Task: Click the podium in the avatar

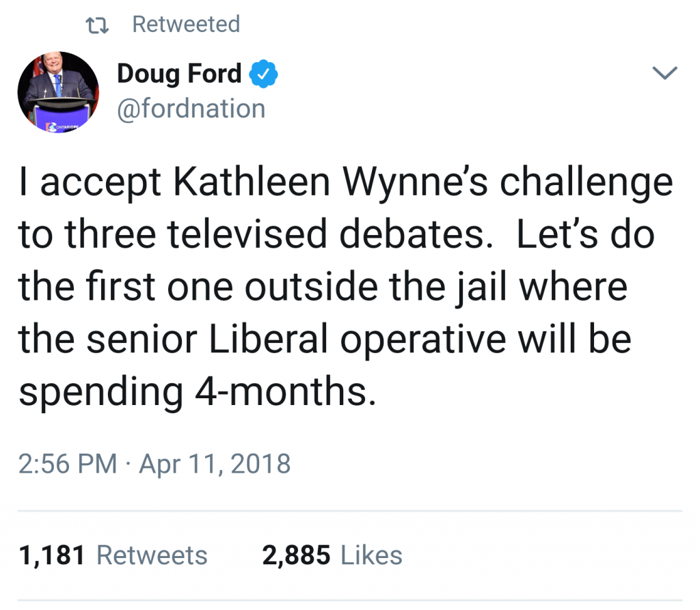Action: pos(61,114)
